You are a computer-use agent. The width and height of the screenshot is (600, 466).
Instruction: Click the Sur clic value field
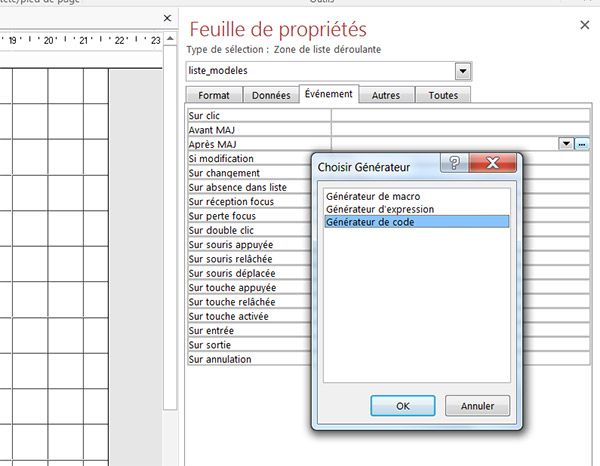point(460,116)
